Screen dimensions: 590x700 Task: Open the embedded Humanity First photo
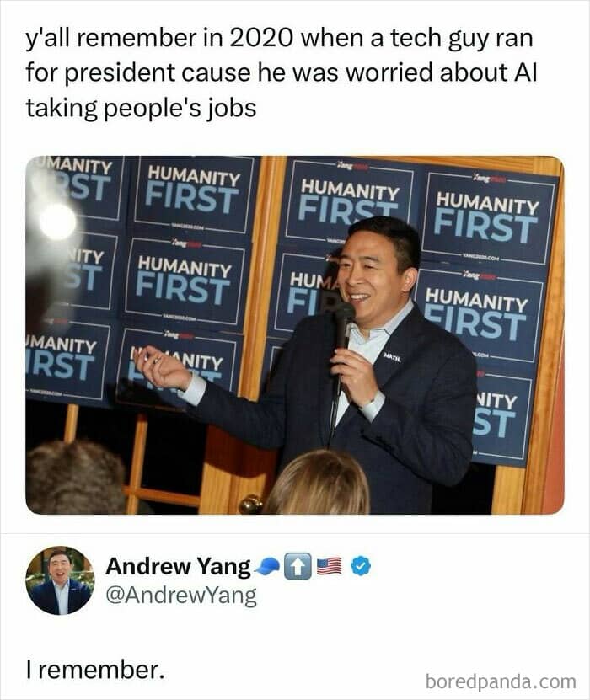coord(295,334)
